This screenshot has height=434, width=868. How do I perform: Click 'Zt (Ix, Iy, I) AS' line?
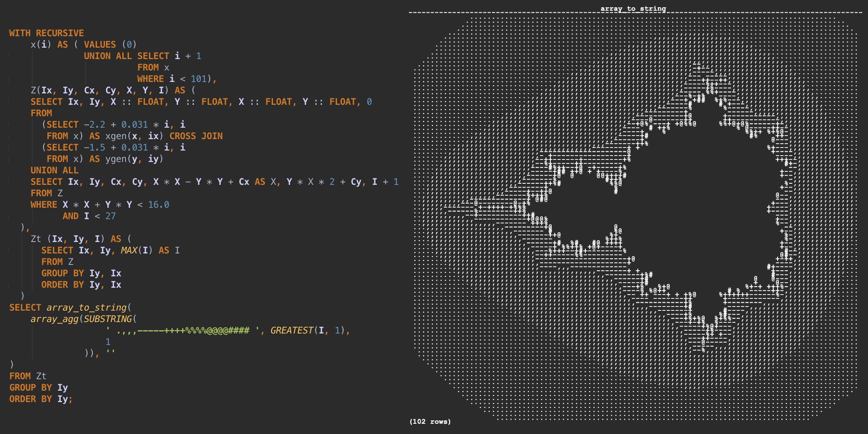(81, 239)
